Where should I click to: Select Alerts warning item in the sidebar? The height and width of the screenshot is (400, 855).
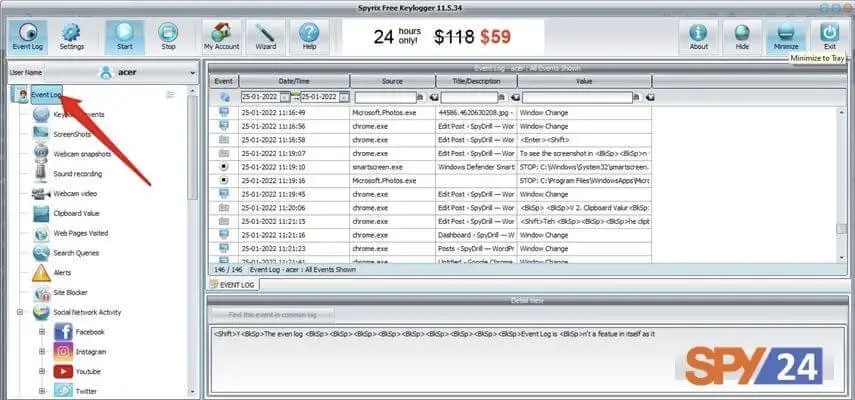point(52,272)
